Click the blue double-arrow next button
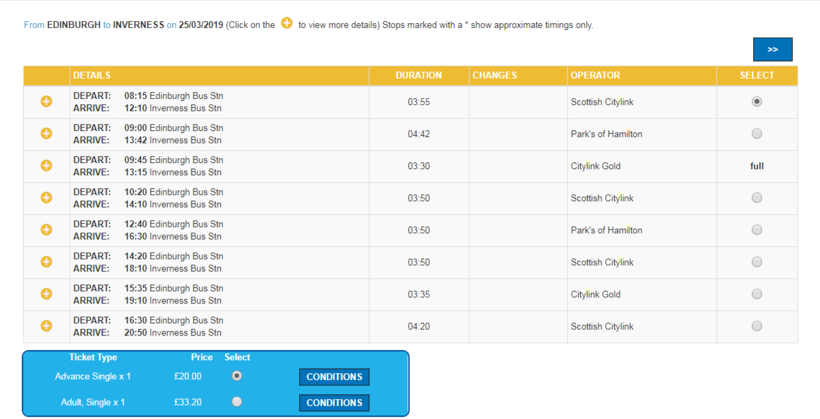Image resolution: width=820 pixels, height=419 pixels. (772, 49)
